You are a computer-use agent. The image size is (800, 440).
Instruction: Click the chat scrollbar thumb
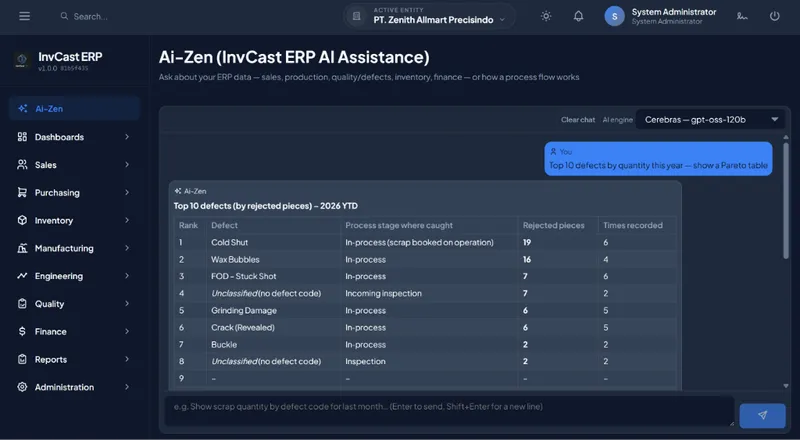[786, 200]
